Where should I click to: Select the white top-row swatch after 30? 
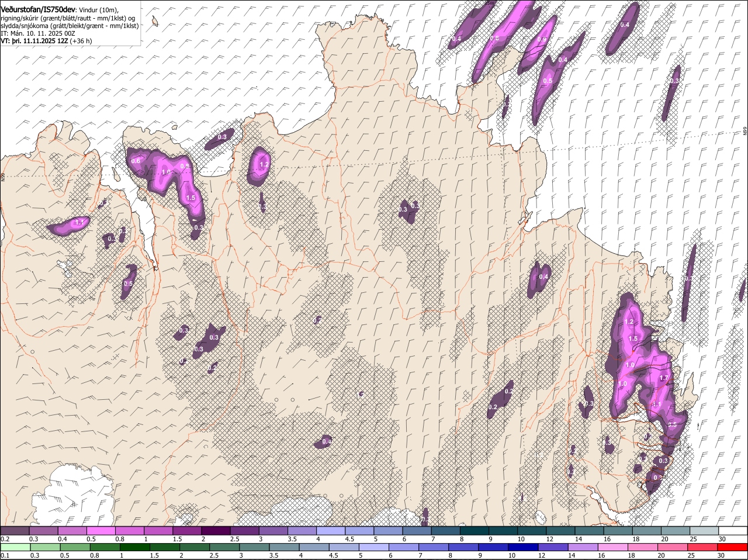click(733, 531)
